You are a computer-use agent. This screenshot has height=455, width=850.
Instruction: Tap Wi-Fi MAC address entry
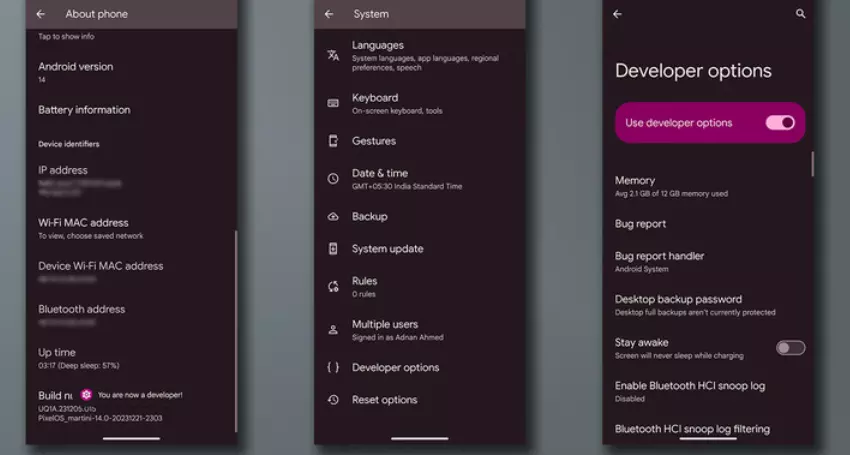tap(131, 228)
